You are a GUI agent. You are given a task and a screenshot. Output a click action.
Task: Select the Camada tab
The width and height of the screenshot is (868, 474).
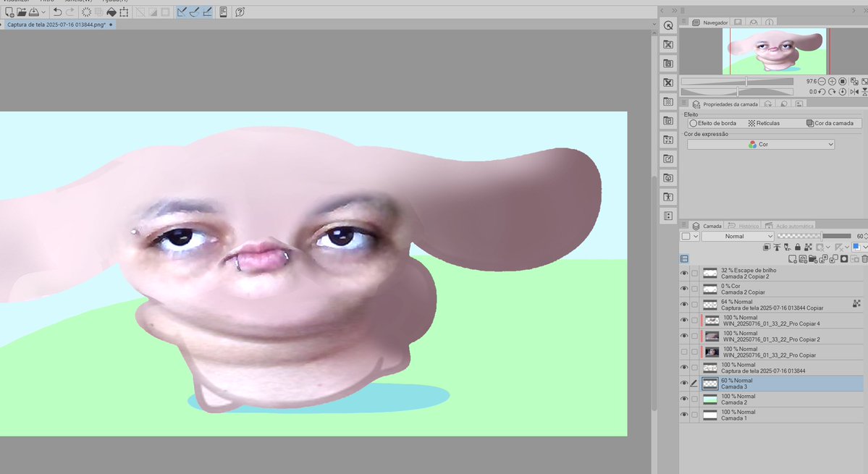[707, 226]
